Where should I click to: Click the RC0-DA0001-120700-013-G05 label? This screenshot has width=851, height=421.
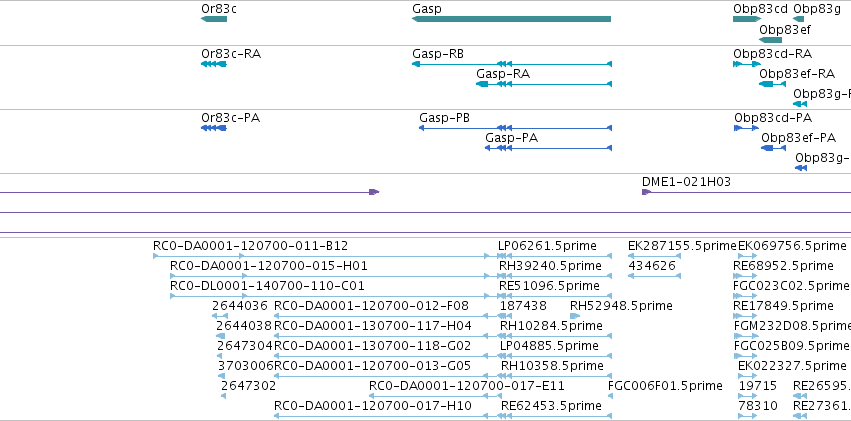pos(372,366)
